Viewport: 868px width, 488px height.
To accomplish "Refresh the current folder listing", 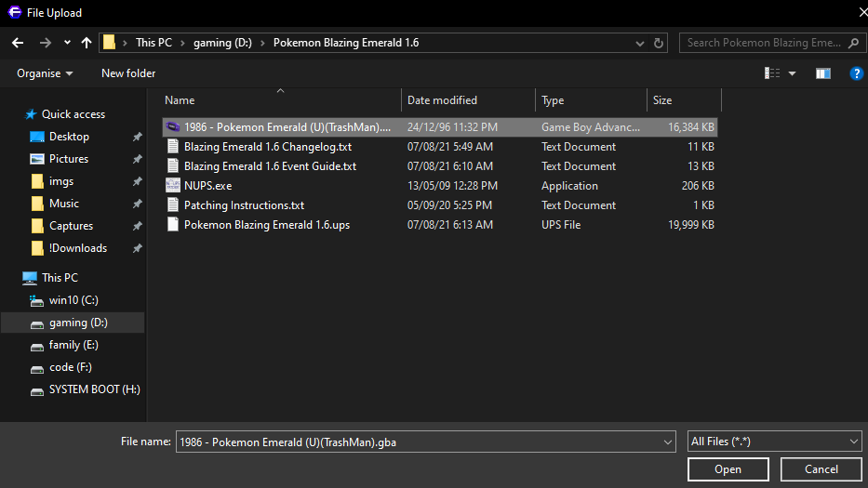I will (660, 43).
